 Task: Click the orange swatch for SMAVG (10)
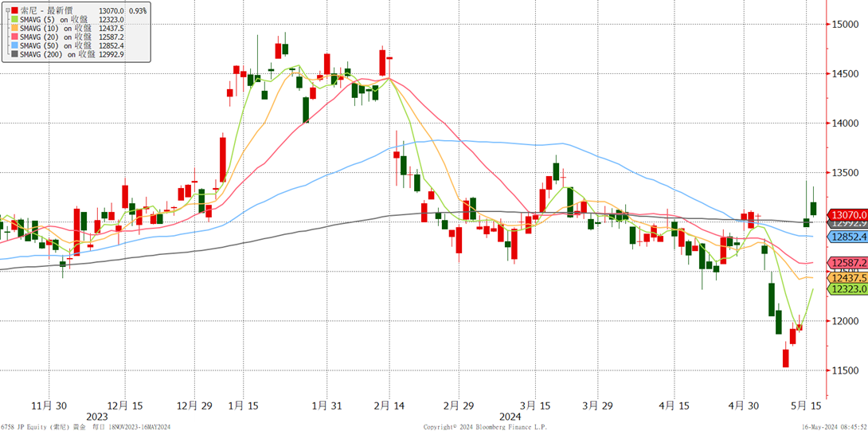click(x=14, y=26)
